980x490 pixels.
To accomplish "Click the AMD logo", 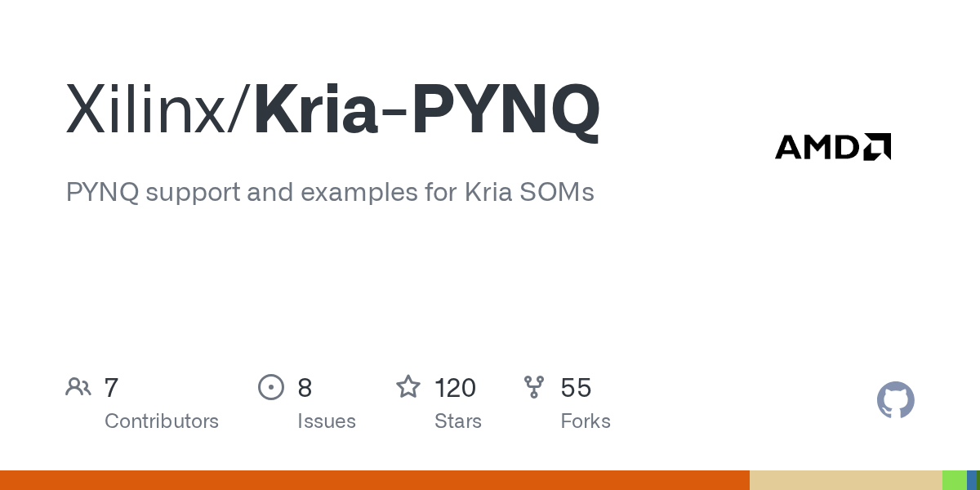I will pyautogui.click(x=832, y=147).
